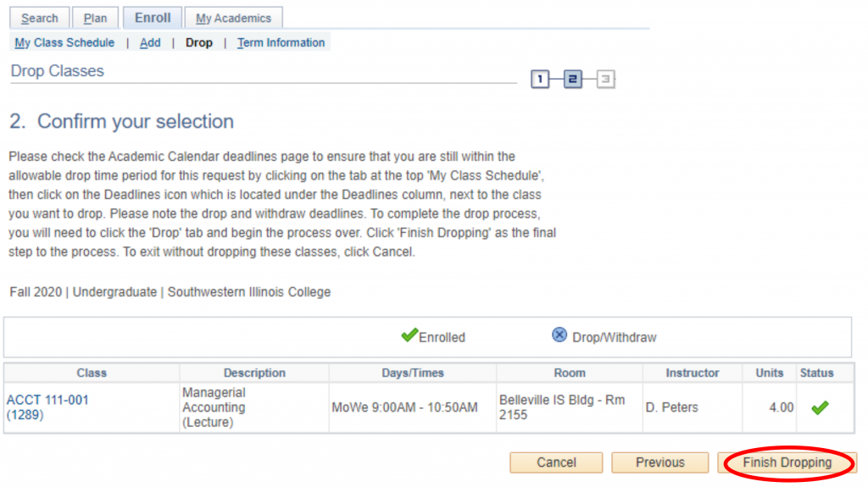Open the Term Information link
The width and height of the screenshot is (868, 487).
pos(281,42)
